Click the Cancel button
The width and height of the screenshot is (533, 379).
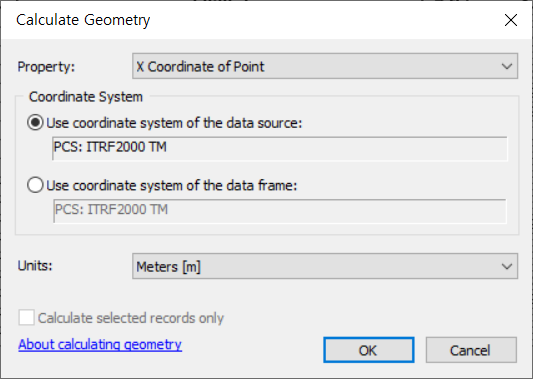[x=471, y=350]
